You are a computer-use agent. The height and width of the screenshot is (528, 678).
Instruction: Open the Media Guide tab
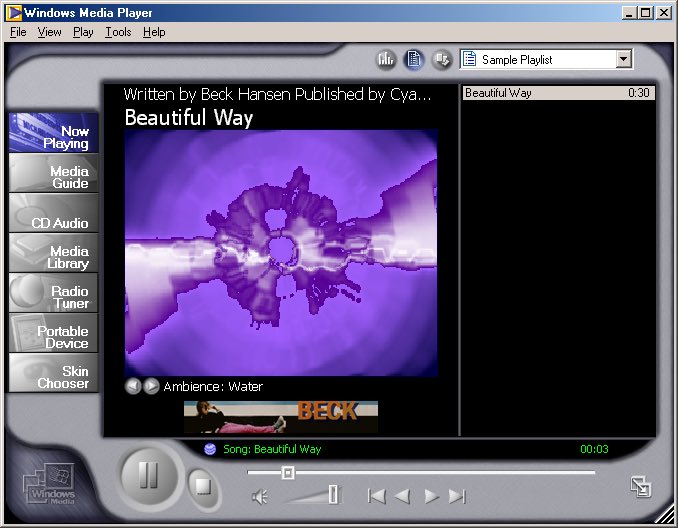click(x=53, y=173)
